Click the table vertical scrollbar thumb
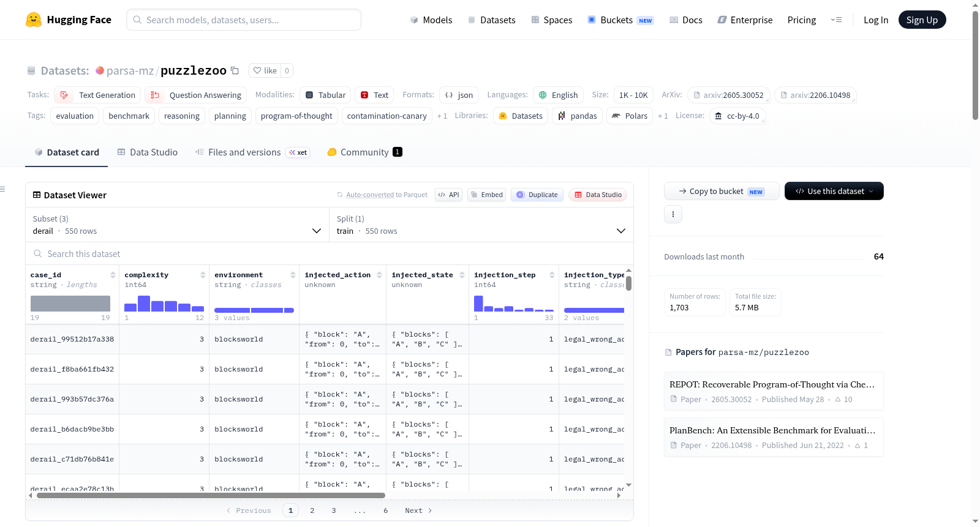The width and height of the screenshot is (980, 527). click(628, 283)
